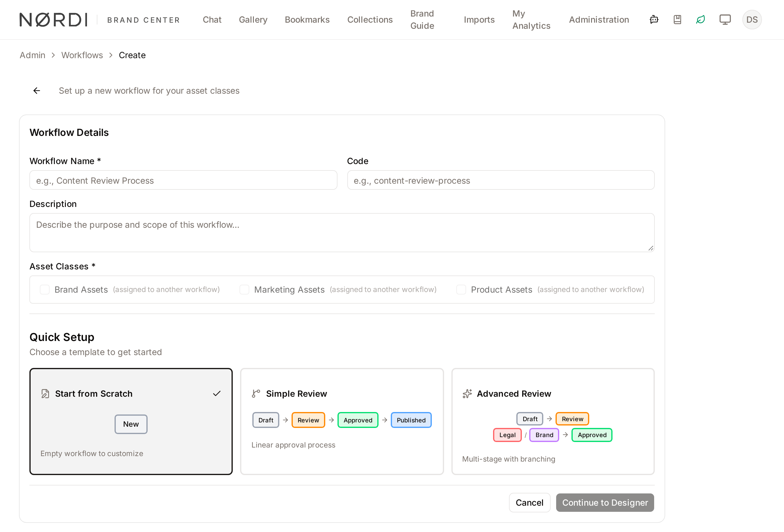Click the BRAND CENTER text
This screenshot has height=532, width=784.
click(x=143, y=20)
